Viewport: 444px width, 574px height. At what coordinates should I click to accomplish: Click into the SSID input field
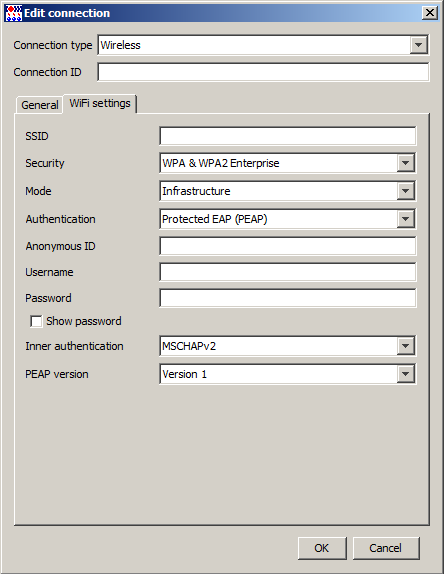click(288, 136)
